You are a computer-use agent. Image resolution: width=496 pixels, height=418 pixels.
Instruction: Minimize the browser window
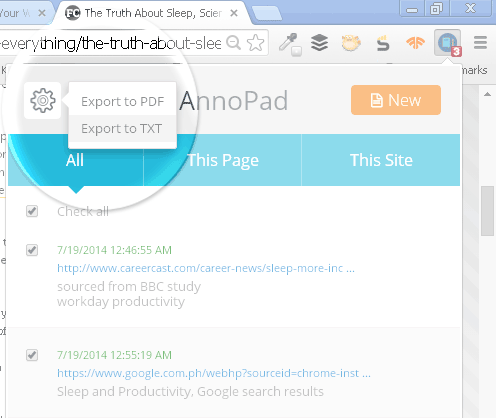(x=412, y=8)
